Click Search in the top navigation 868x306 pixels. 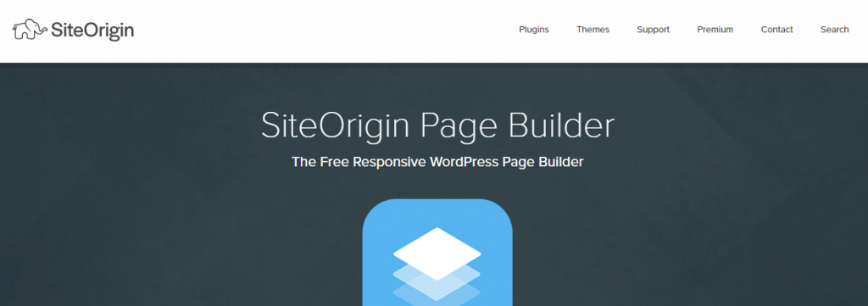pyautogui.click(x=834, y=30)
